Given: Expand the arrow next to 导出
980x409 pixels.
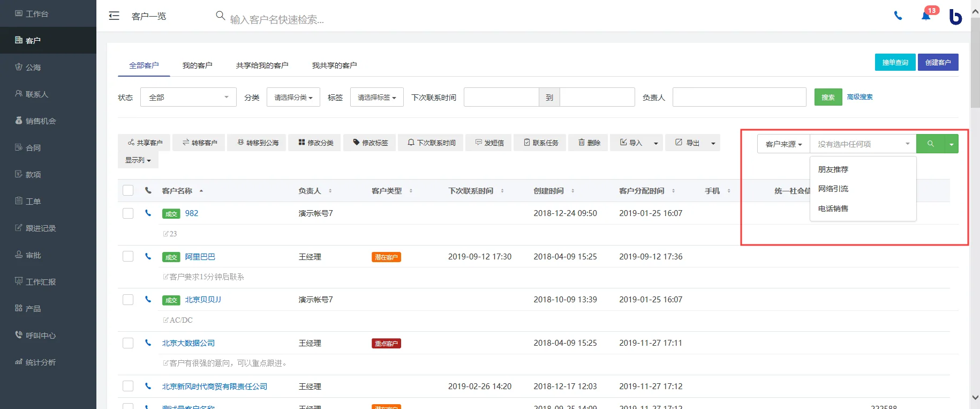Looking at the screenshot, I should coord(713,143).
